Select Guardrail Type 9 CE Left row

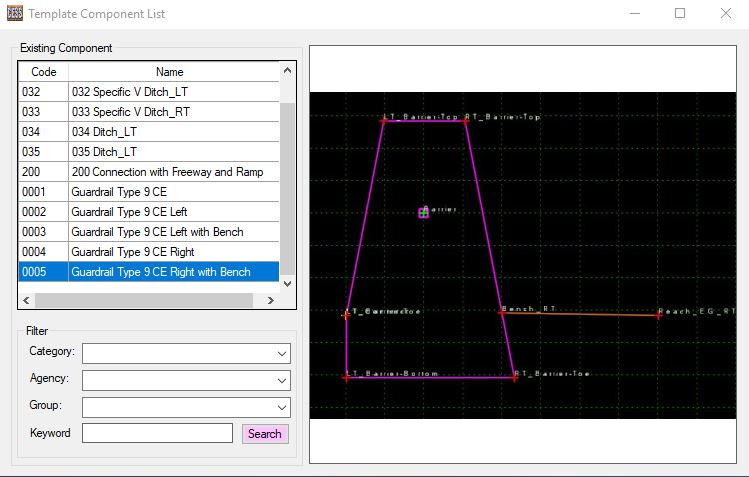[149, 212]
